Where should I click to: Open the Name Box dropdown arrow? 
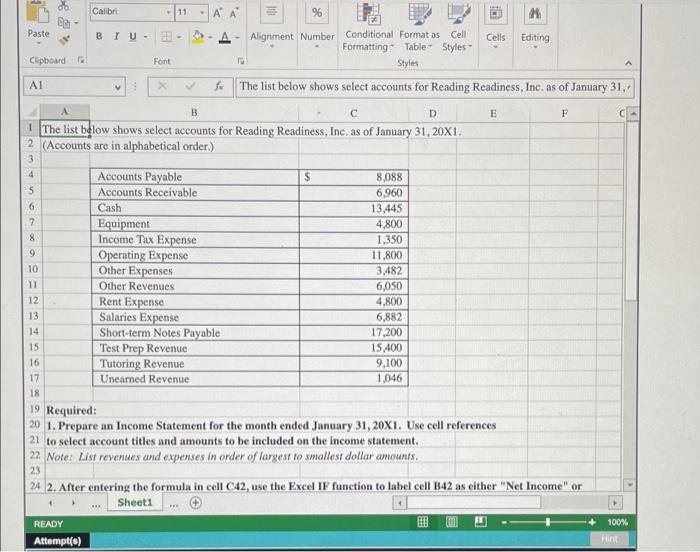[x=118, y=87]
